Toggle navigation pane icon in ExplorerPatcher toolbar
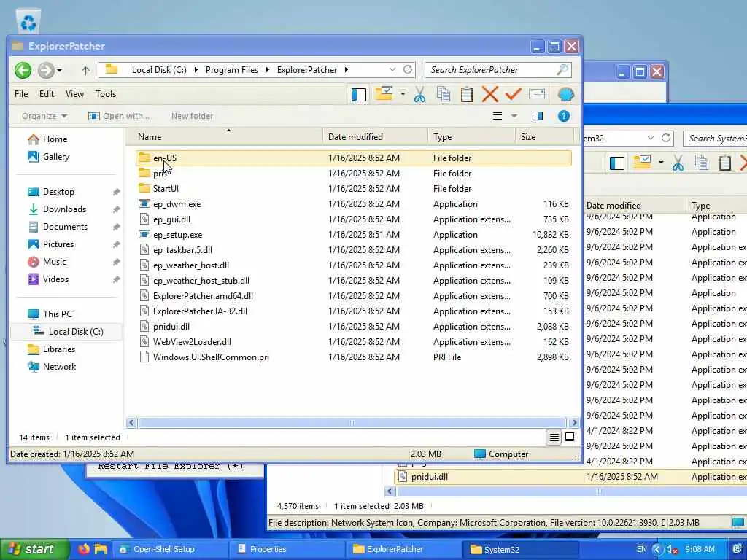 (359, 94)
